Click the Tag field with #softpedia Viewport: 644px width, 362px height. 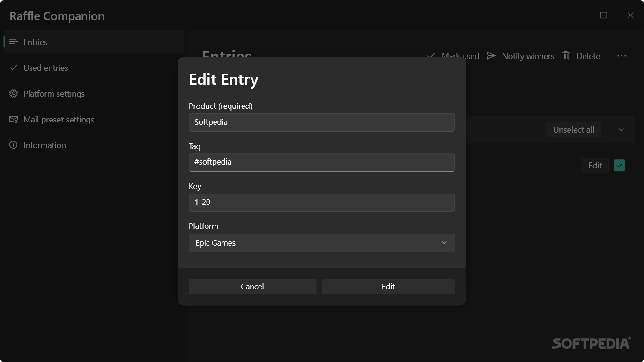(x=322, y=162)
